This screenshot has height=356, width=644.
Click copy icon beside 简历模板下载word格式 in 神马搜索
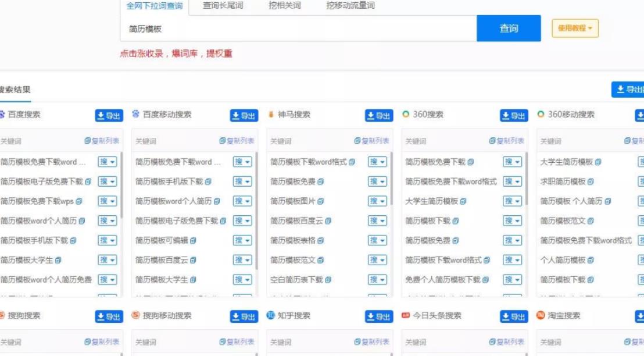coord(352,162)
